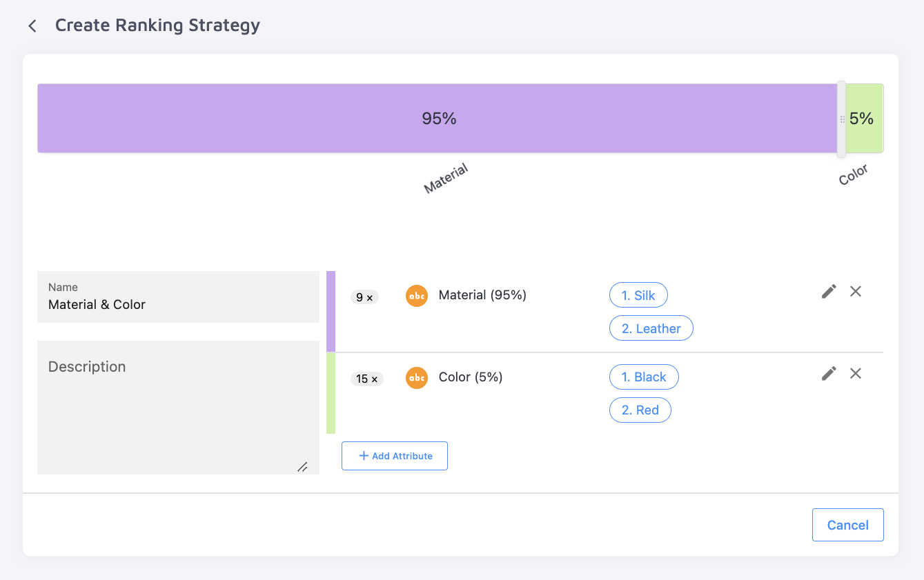Screen dimensions: 924x580
Task: Click the back arrow beside Create Ranking Strategy
Action: point(32,26)
